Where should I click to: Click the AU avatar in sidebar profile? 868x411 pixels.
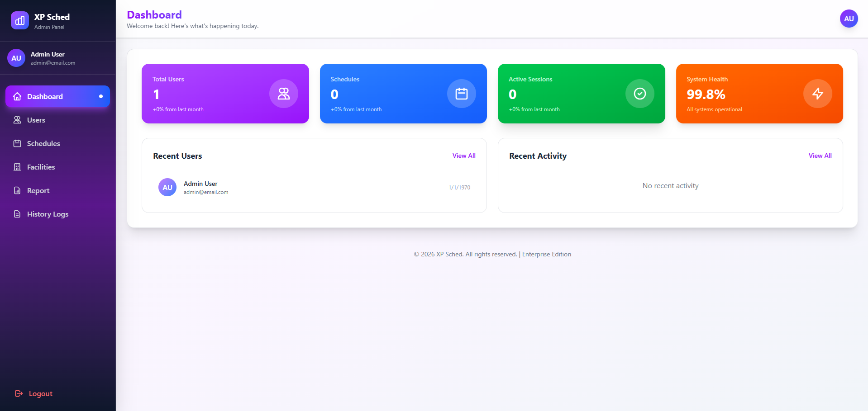click(16, 58)
